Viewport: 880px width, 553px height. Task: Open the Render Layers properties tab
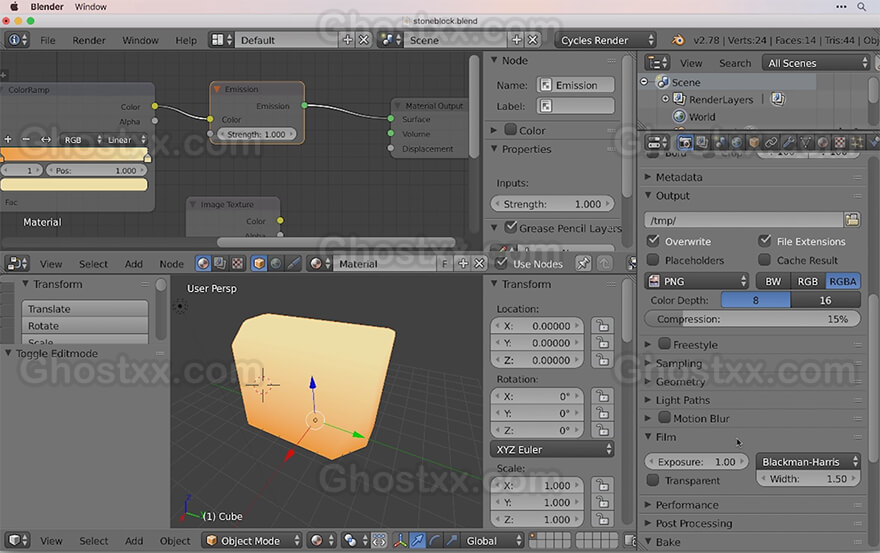[702, 143]
